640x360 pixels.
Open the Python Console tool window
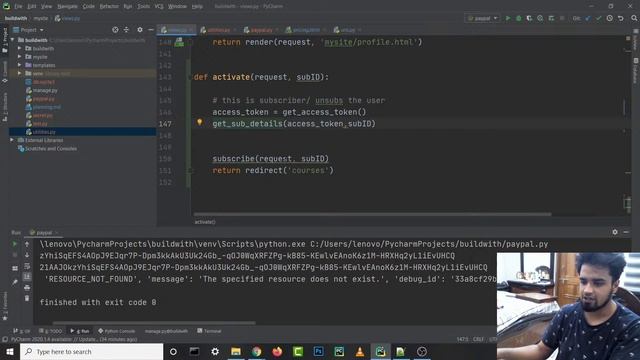116,331
